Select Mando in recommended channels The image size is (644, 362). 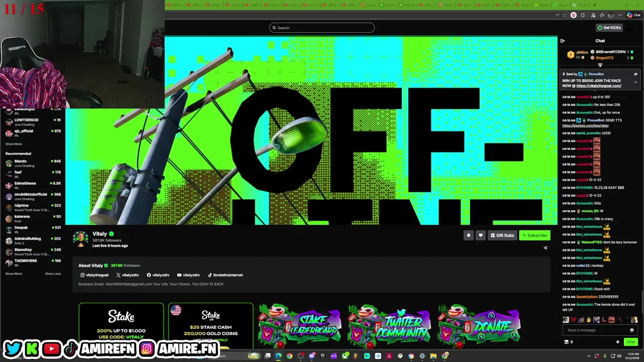[33, 163]
